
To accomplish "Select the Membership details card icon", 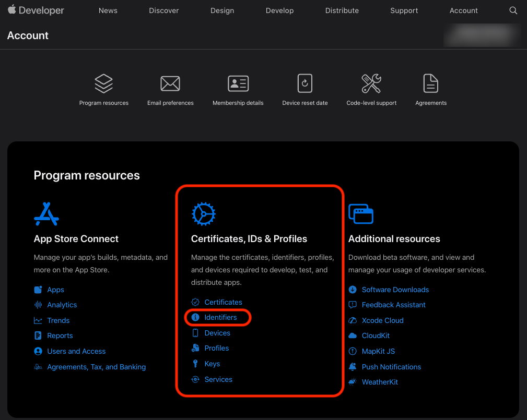I will click(238, 83).
